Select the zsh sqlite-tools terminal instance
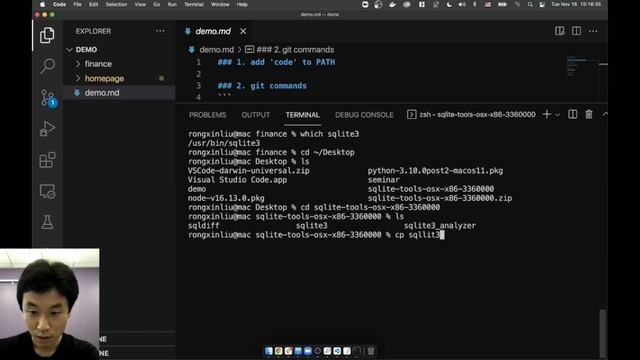Screen dimensions: 640x360 point(471,115)
